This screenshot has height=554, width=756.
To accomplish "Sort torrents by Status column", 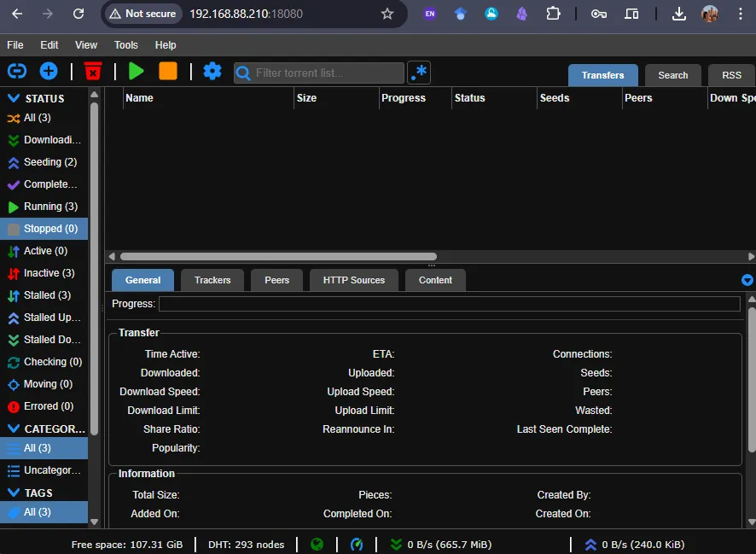I will point(494,98).
